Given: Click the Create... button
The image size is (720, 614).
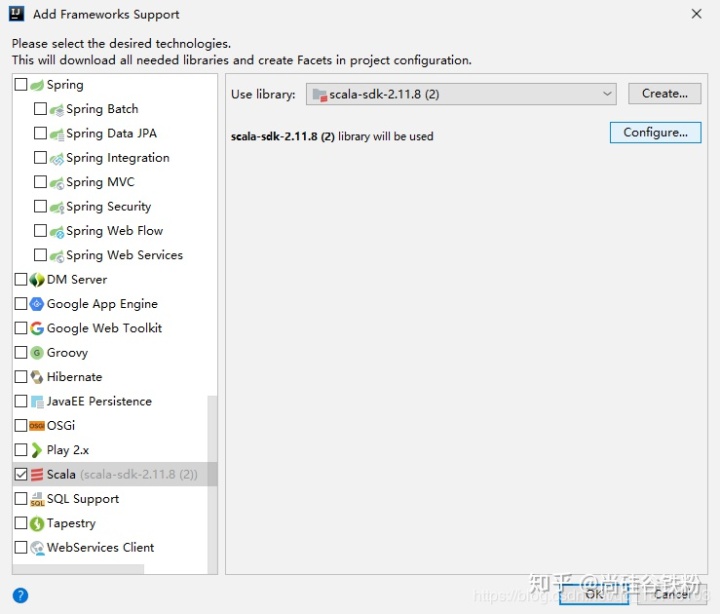Looking at the screenshot, I should (664, 94).
